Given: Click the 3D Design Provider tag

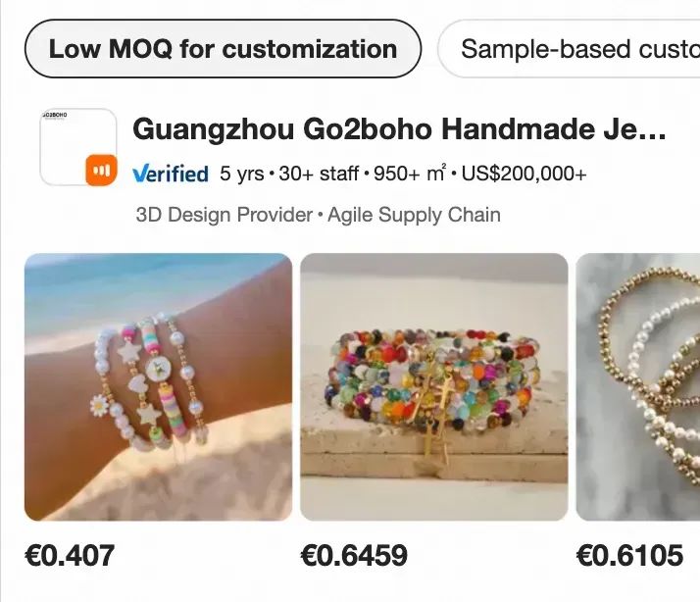Looking at the screenshot, I should [224, 215].
